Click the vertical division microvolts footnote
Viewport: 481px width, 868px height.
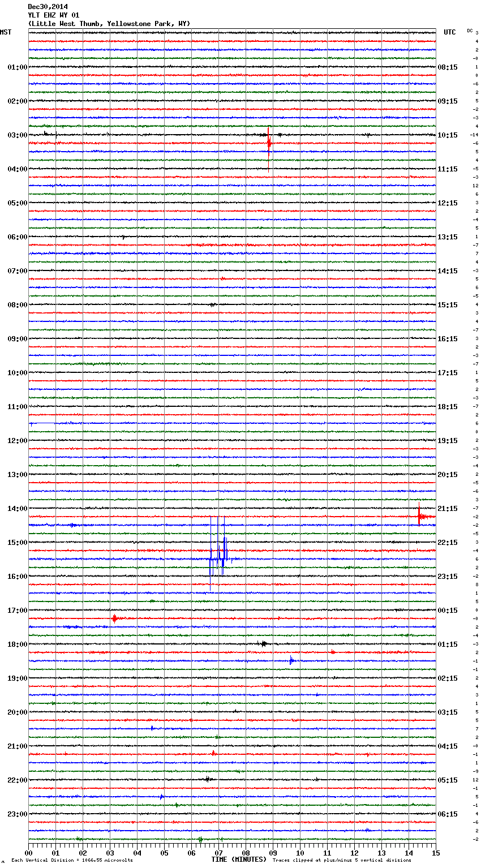72,860
